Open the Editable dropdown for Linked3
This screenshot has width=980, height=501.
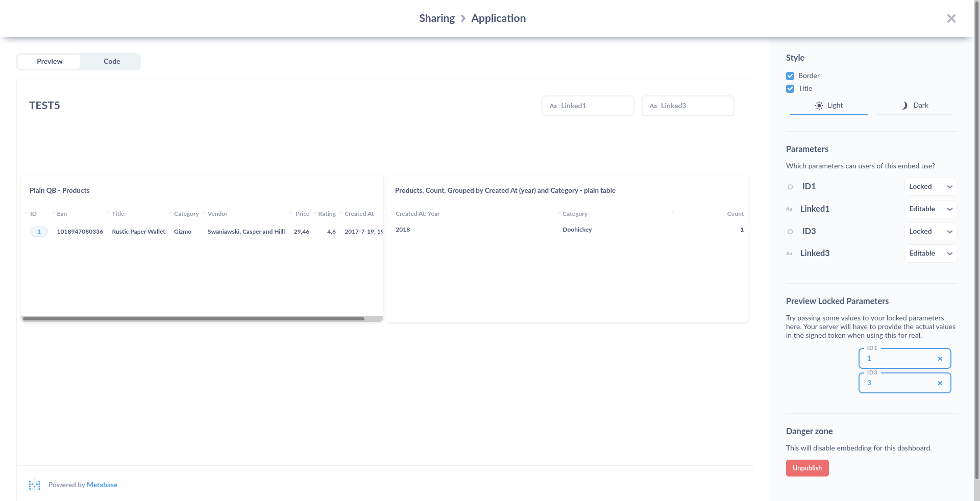[x=930, y=254]
